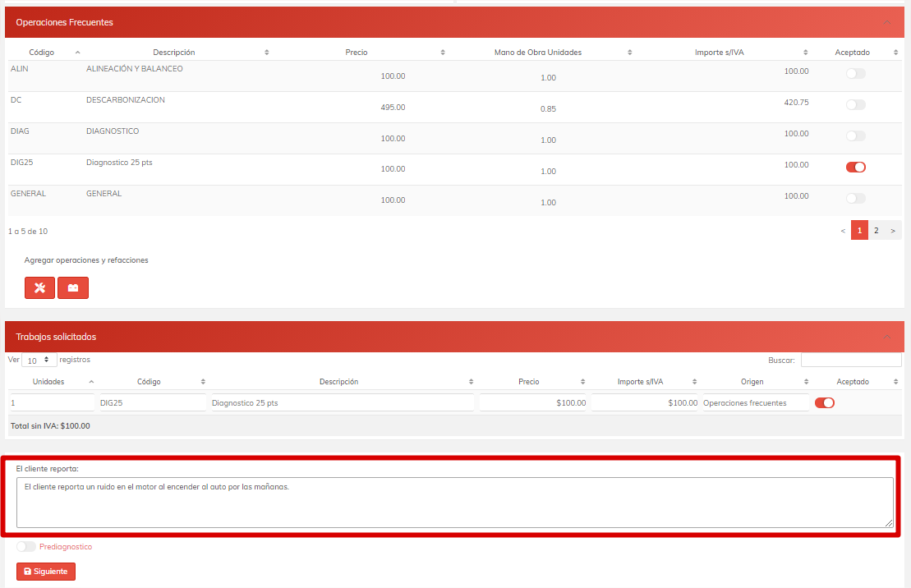The width and height of the screenshot is (911, 588).
Task: Sort by Mano de Obra Unidades
Action: 629,53
